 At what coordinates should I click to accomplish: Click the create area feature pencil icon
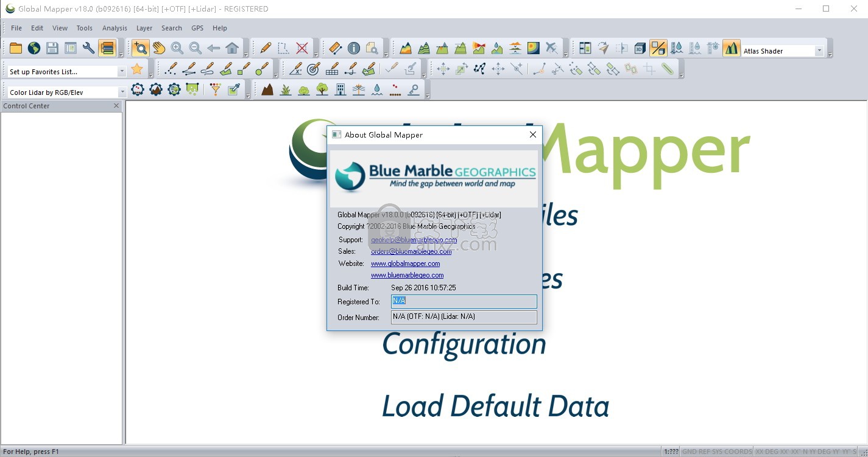click(x=226, y=69)
